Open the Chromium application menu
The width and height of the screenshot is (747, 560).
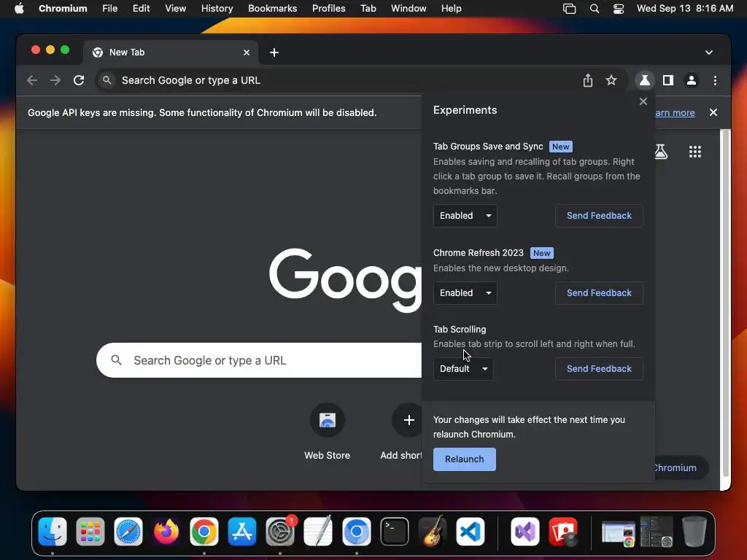pyautogui.click(x=63, y=9)
